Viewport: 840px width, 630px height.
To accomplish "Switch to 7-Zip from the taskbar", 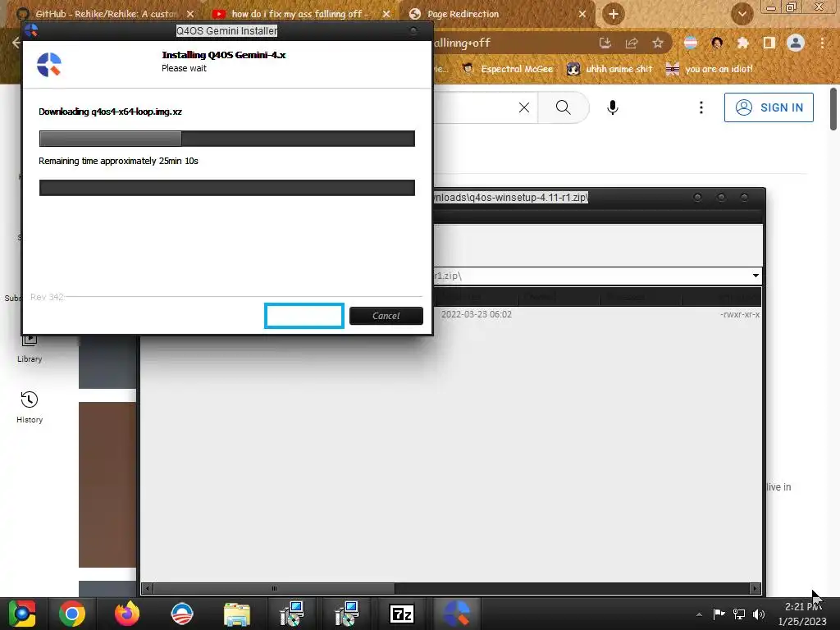I will tap(402, 614).
